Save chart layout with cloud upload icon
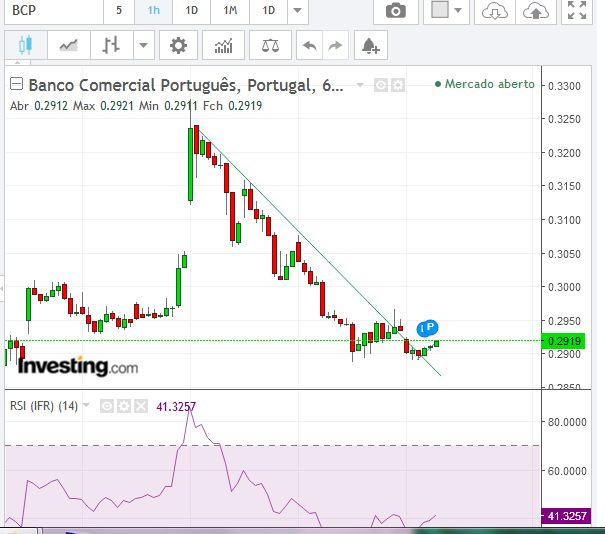The width and height of the screenshot is (605, 534). click(536, 11)
